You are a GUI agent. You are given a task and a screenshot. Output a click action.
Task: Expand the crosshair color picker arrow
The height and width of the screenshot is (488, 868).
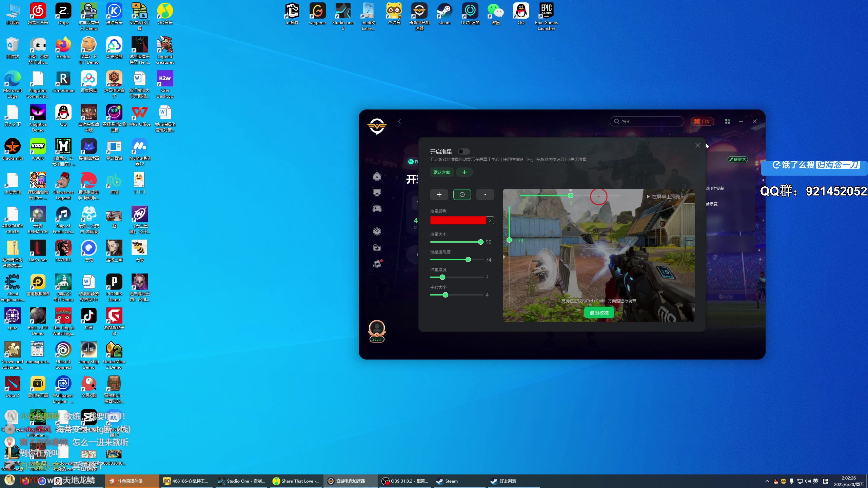(490, 220)
